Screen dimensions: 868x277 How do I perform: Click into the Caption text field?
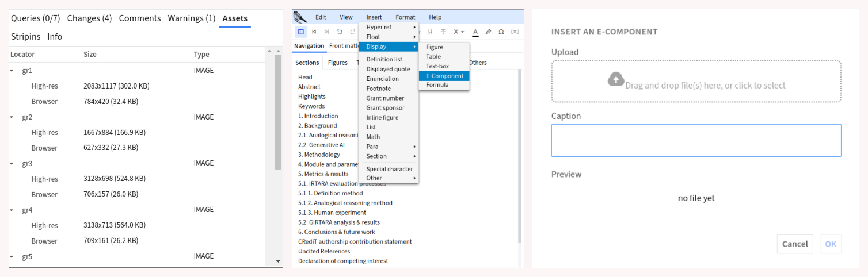[x=696, y=140]
